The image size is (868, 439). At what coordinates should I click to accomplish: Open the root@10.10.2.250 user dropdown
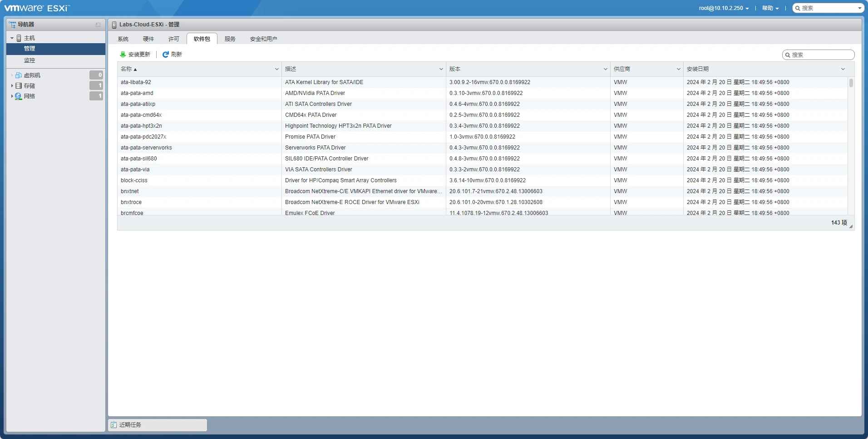click(724, 8)
